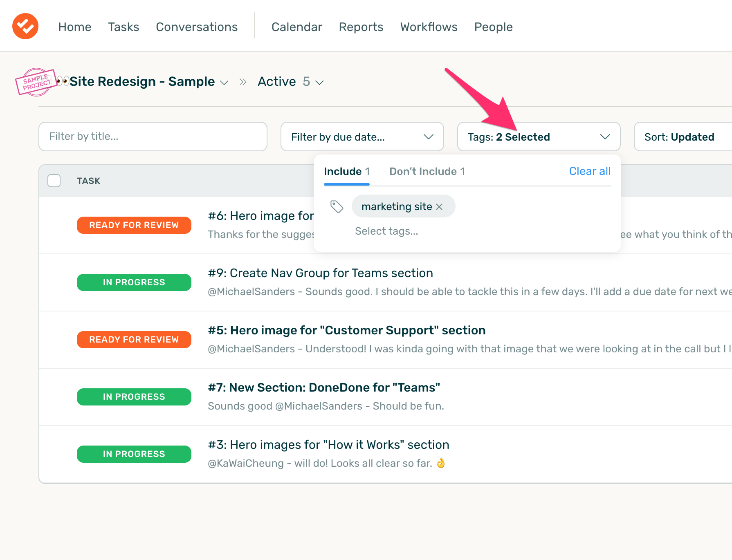Screen dimensions: 732x560
Task: Select the tag icon in the filter popup
Action: pos(337,207)
